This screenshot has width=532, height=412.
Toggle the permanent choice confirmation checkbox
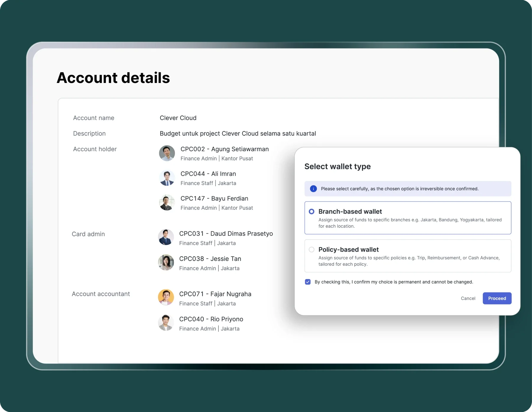click(x=308, y=282)
